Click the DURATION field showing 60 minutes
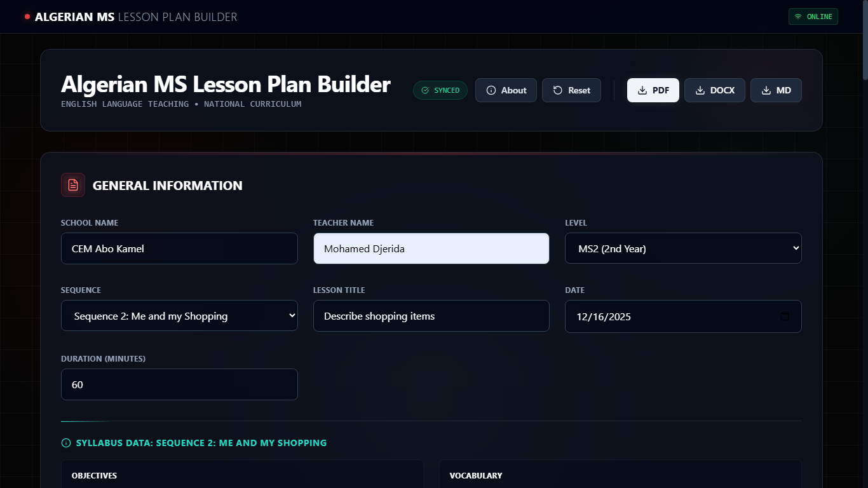Screen dimensions: 868x488 (179, 384)
